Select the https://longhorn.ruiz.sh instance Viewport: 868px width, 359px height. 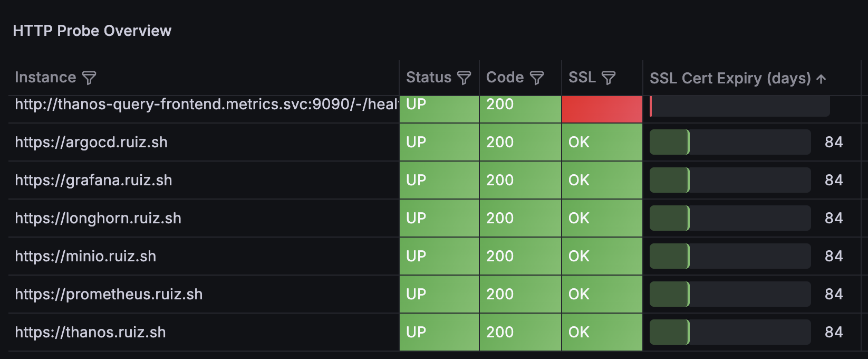(x=98, y=218)
